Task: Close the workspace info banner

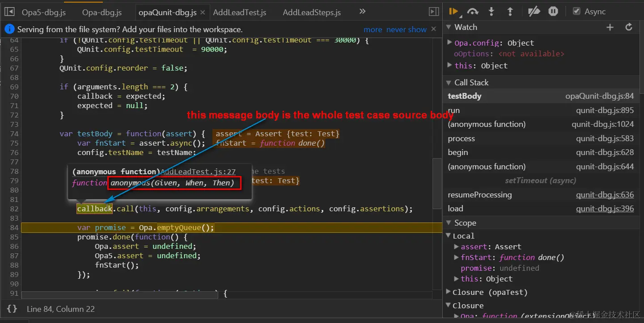Action: [x=433, y=29]
